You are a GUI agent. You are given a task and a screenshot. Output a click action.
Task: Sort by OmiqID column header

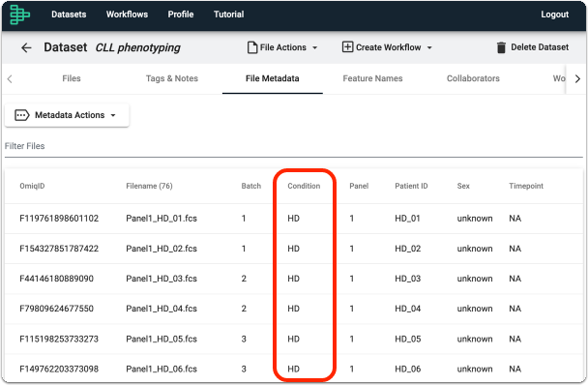(32, 186)
